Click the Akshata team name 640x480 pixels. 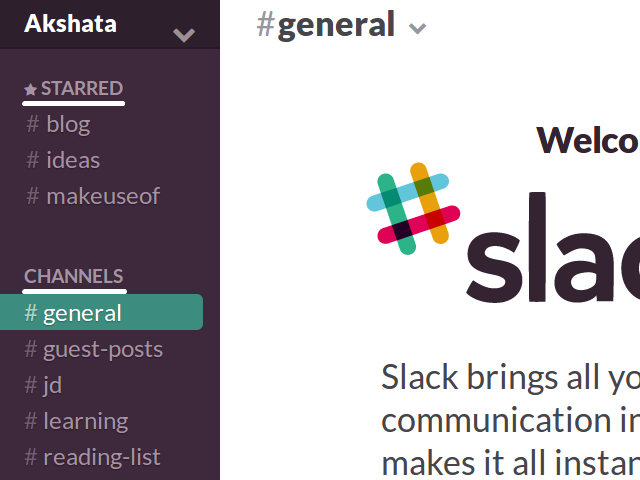(70, 23)
